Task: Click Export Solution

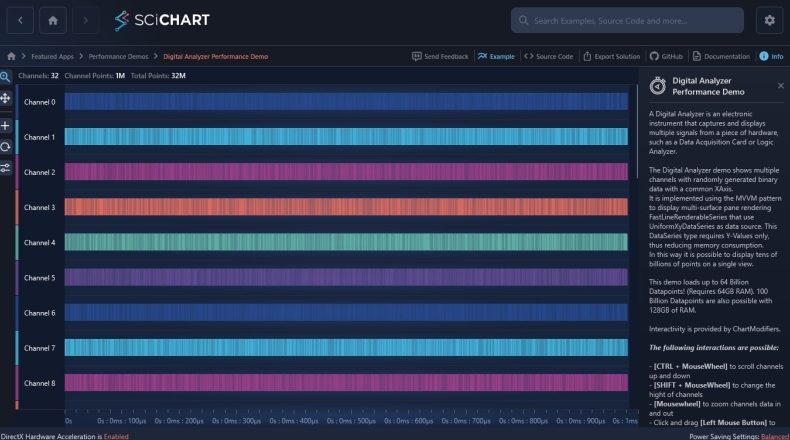Action: coord(610,57)
